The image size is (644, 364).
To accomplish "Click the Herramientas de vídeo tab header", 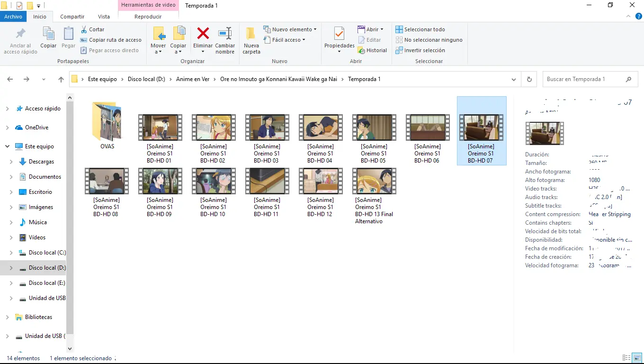I will click(148, 5).
